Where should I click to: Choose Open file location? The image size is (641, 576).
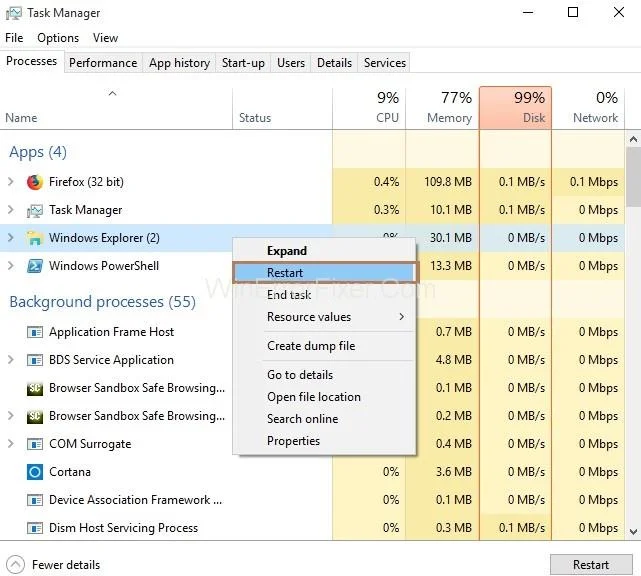tap(325, 397)
